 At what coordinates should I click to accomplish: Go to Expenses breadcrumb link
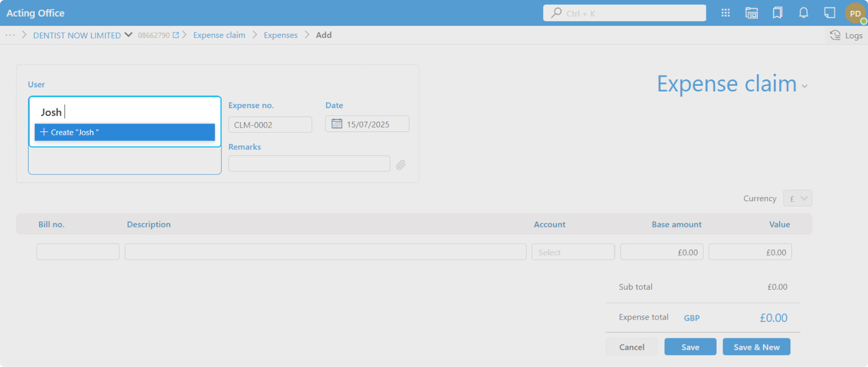pyautogui.click(x=280, y=35)
